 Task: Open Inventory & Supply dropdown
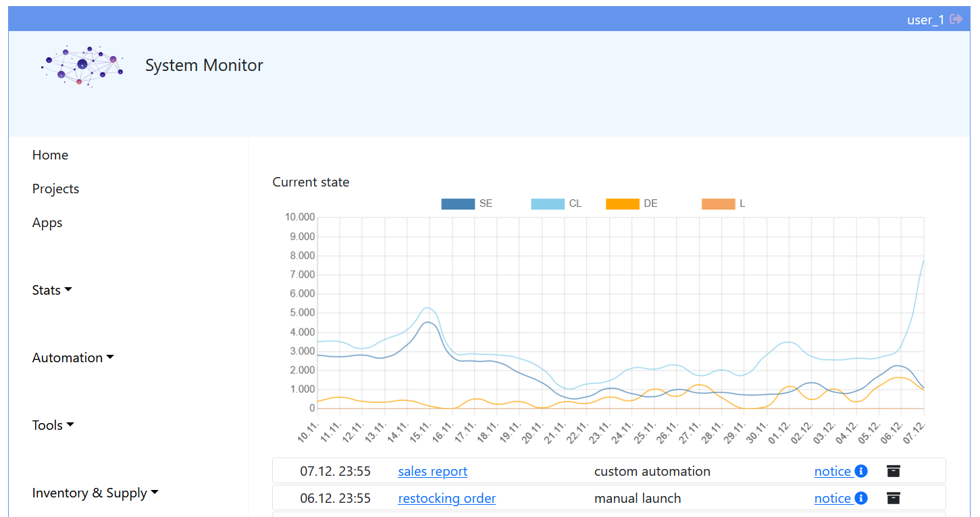(x=95, y=493)
